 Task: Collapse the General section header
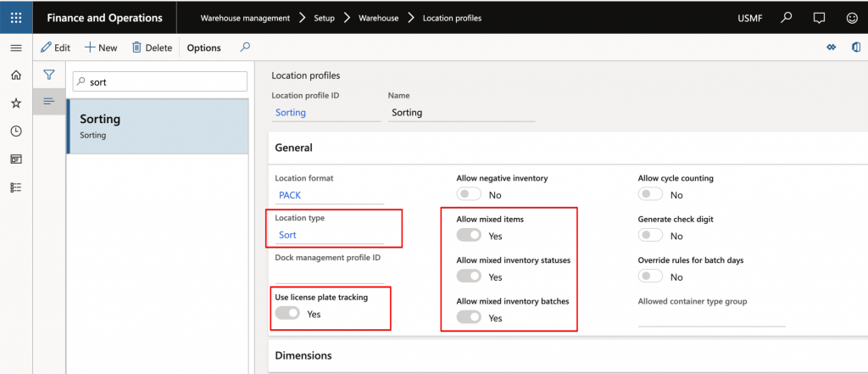click(294, 148)
